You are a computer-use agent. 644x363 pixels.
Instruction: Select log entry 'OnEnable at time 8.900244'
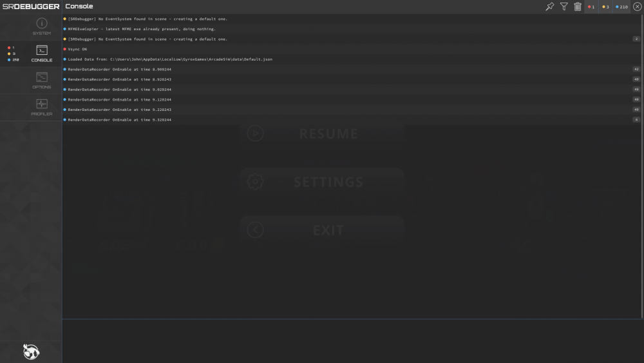[352, 69]
